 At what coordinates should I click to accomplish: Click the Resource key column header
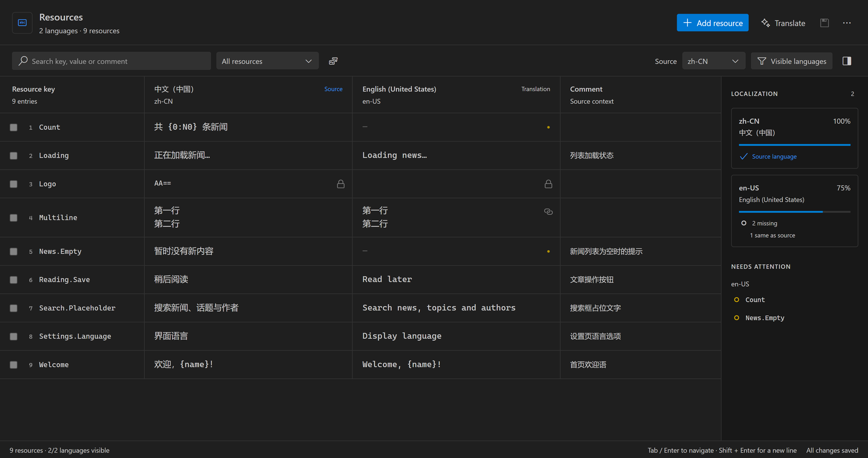click(x=72, y=95)
